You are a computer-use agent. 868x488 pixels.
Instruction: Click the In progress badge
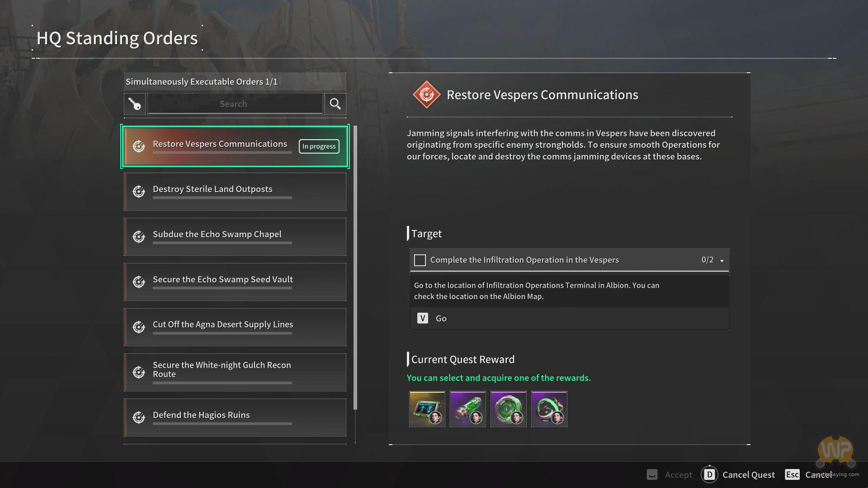tap(319, 146)
